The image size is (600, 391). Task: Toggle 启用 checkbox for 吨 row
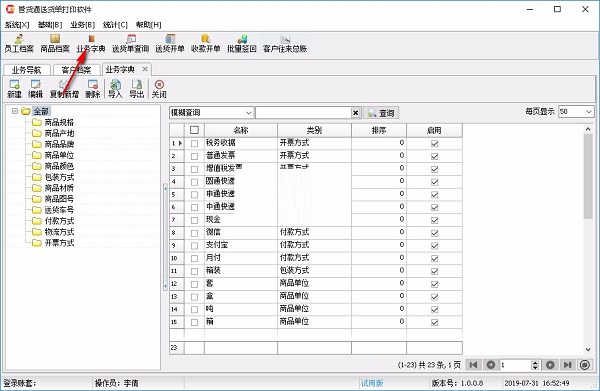[x=434, y=310]
